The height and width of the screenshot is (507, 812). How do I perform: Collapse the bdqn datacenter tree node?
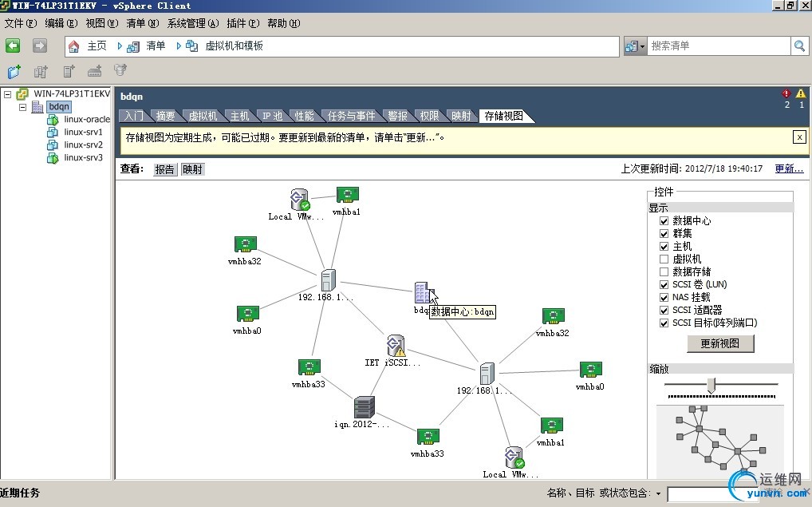coord(23,107)
